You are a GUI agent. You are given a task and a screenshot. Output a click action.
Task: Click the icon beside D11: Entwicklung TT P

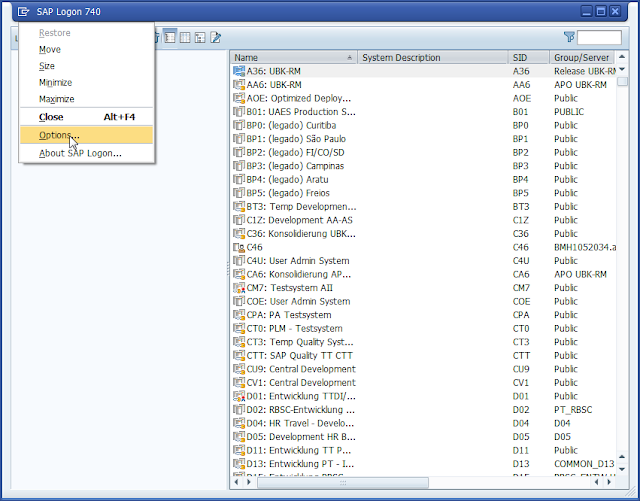239,450
